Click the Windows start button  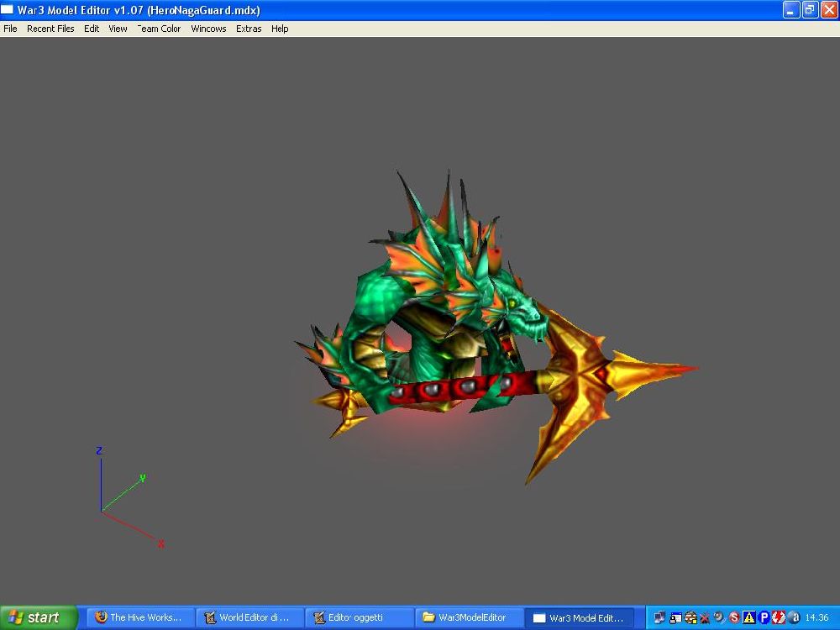[x=39, y=617]
